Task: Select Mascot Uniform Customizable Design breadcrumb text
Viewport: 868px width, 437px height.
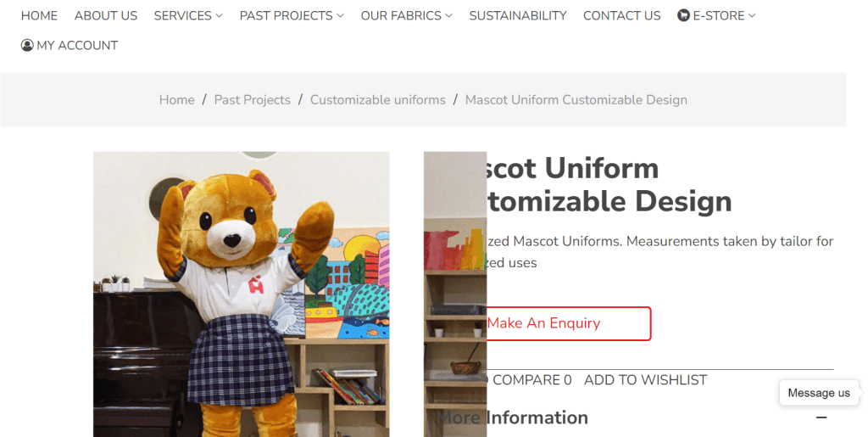Action: pyautogui.click(x=576, y=99)
